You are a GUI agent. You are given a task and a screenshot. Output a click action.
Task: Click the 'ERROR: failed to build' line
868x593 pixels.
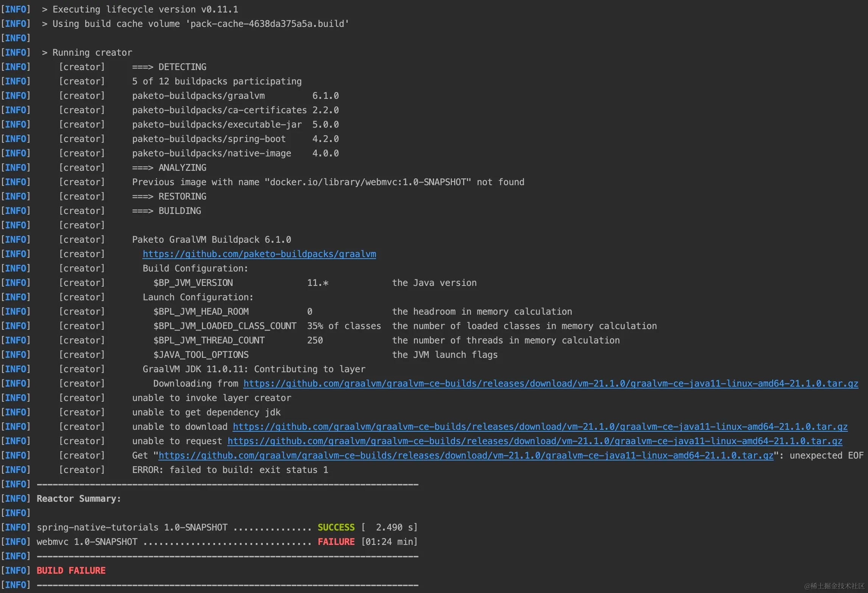click(x=230, y=470)
